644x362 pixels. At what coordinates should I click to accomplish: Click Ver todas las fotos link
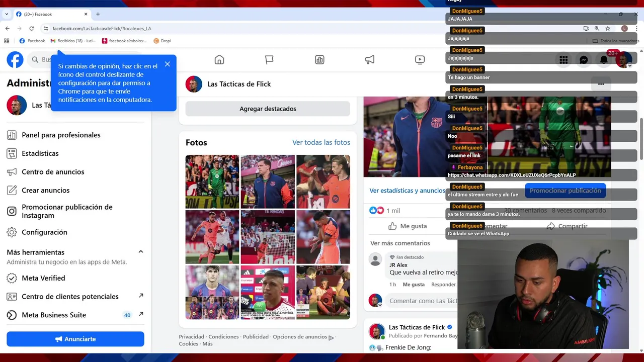[321, 142]
